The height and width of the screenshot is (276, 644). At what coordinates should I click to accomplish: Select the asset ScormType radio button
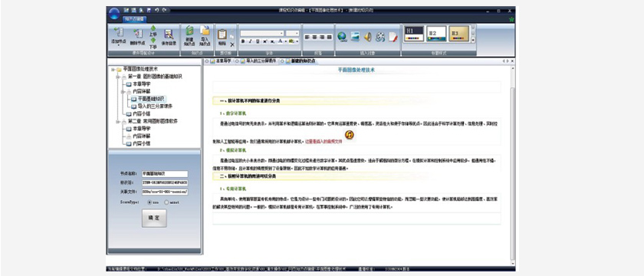pyautogui.click(x=166, y=202)
